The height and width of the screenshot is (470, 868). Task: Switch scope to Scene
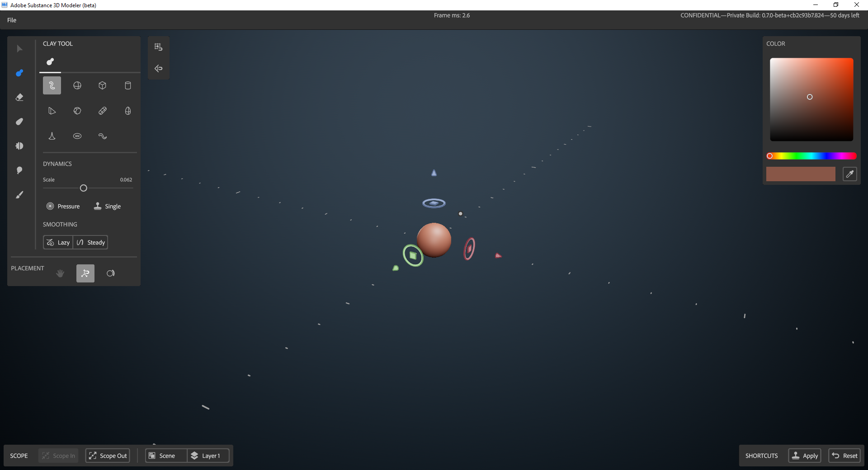click(x=166, y=456)
